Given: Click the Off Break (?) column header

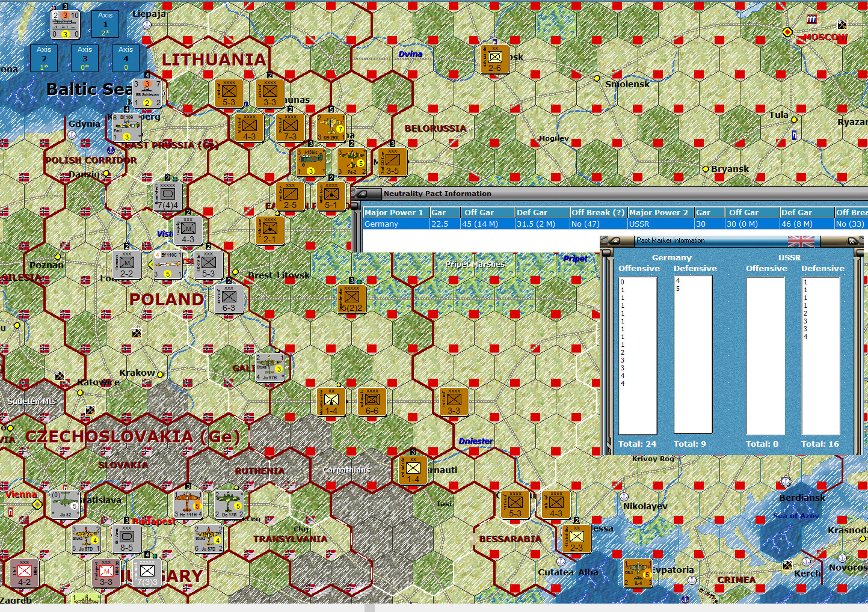Looking at the screenshot, I should [x=598, y=212].
